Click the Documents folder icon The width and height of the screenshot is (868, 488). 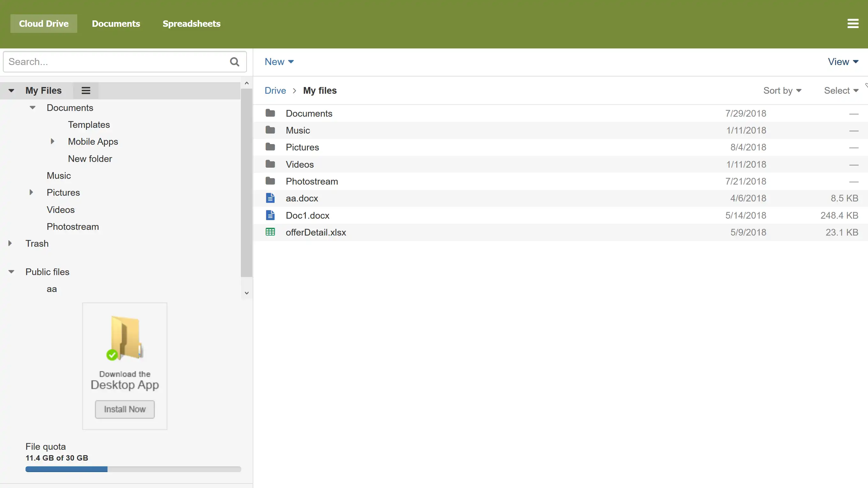click(270, 113)
